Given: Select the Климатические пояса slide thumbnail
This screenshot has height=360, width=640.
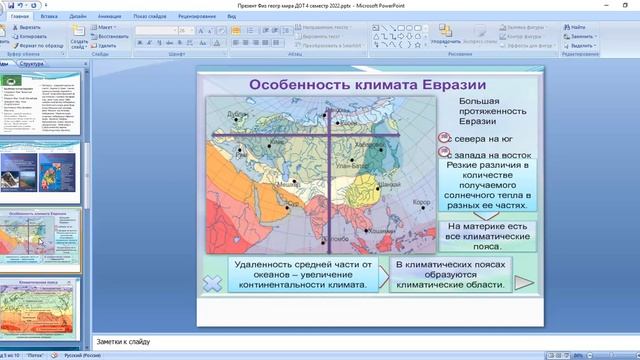Looking at the screenshot, I should (x=40, y=309).
